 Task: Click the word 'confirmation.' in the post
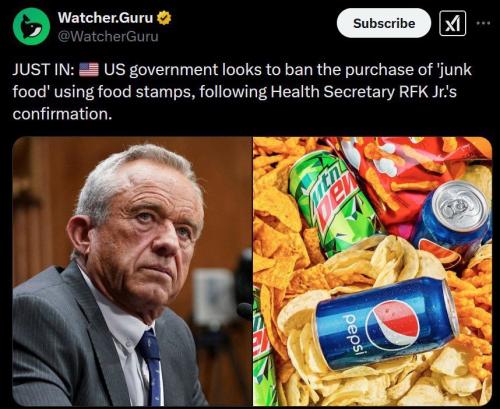[62, 114]
